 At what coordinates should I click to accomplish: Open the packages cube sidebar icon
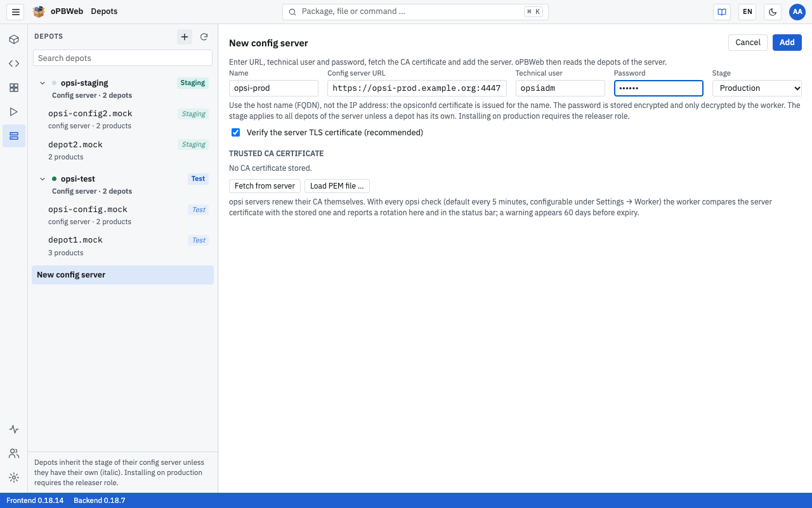14,39
